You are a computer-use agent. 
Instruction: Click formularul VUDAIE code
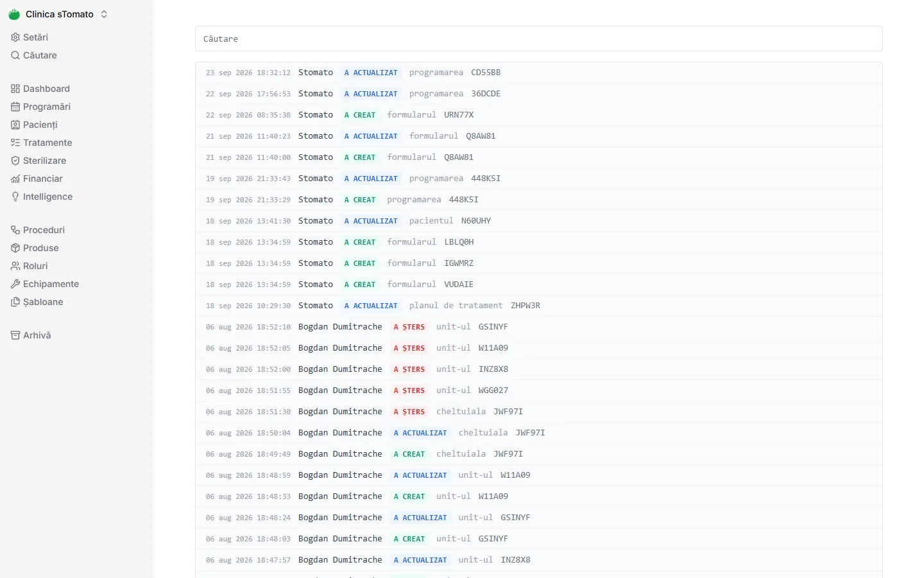pyautogui.click(x=459, y=285)
